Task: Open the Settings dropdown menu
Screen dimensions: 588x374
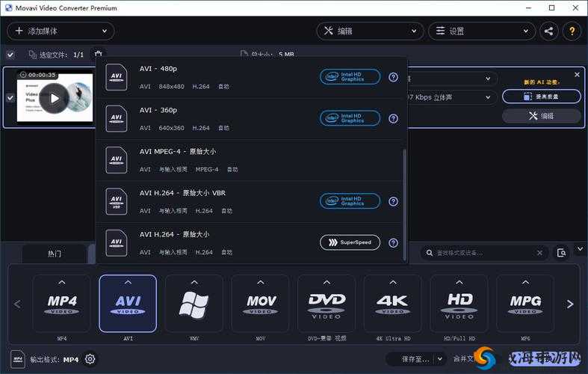Action: [482, 31]
